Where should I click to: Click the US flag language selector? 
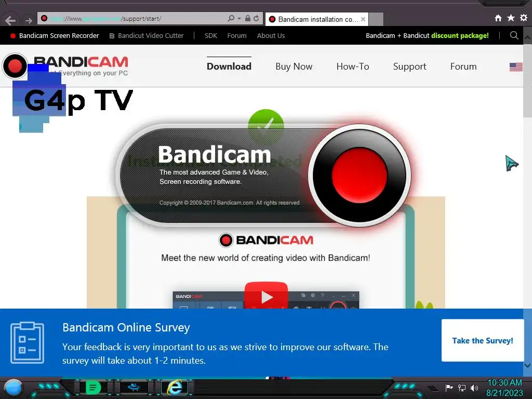tap(516, 67)
